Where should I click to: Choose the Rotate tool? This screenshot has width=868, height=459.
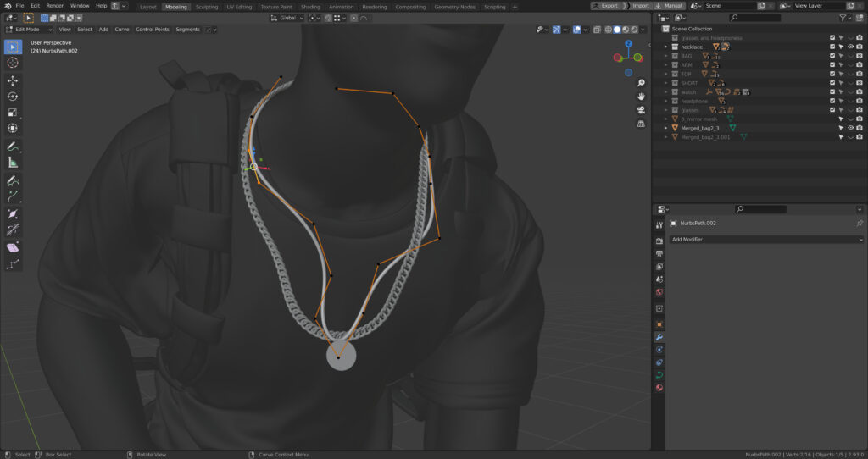pos(13,97)
